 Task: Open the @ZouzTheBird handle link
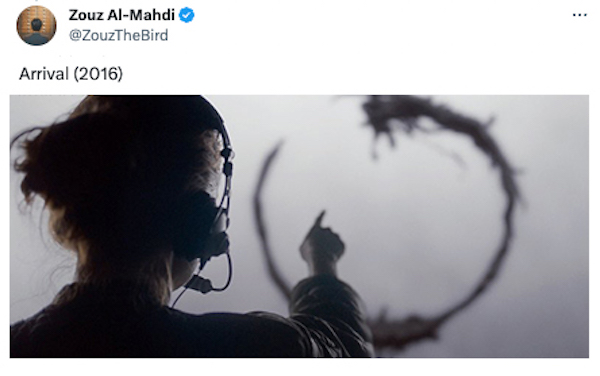tap(118, 35)
